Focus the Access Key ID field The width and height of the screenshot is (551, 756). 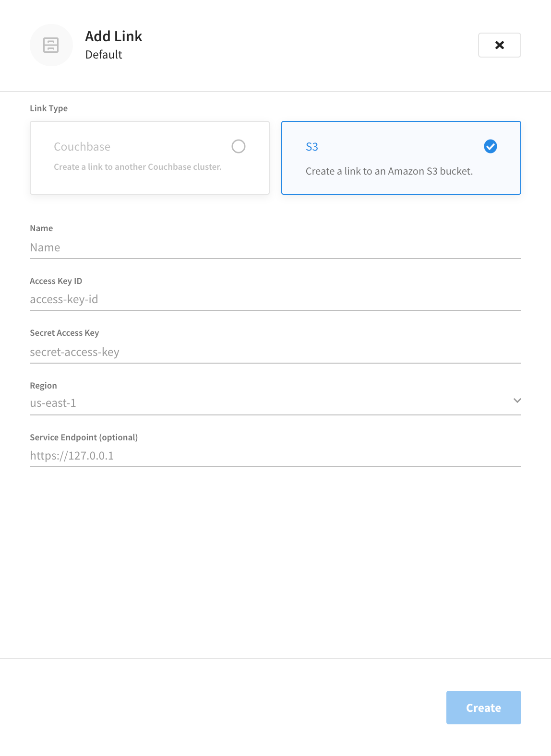[275, 299]
